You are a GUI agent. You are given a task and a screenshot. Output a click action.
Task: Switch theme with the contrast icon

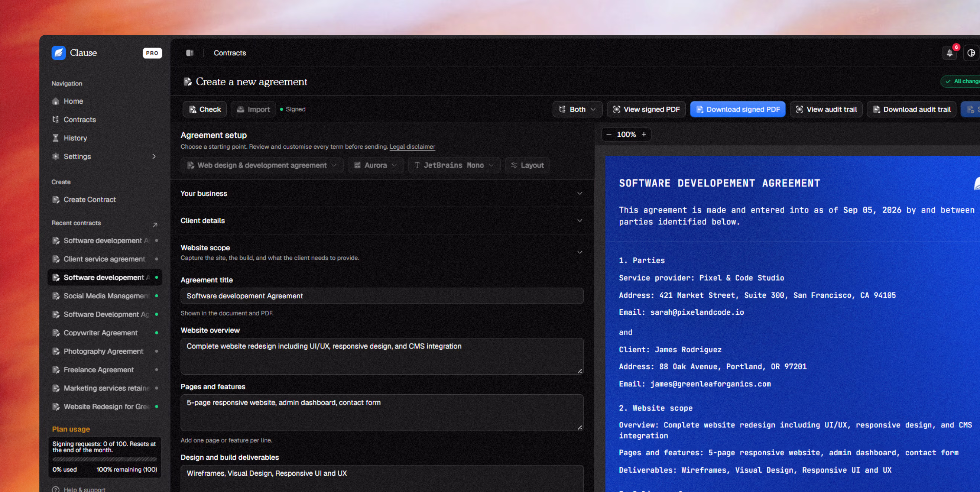tap(971, 53)
